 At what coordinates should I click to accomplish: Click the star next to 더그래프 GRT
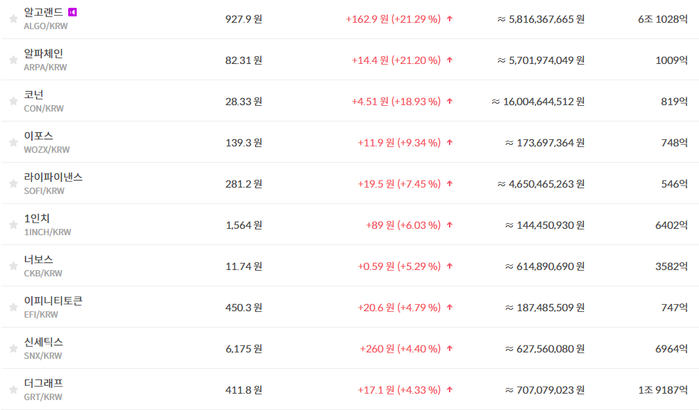click(13, 390)
